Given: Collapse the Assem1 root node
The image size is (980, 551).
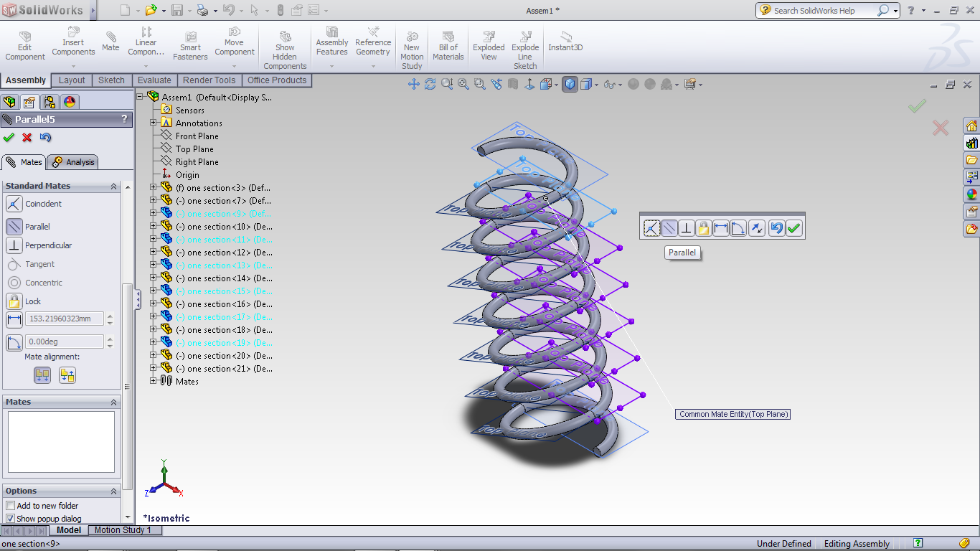Looking at the screenshot, I should [140, 97].
